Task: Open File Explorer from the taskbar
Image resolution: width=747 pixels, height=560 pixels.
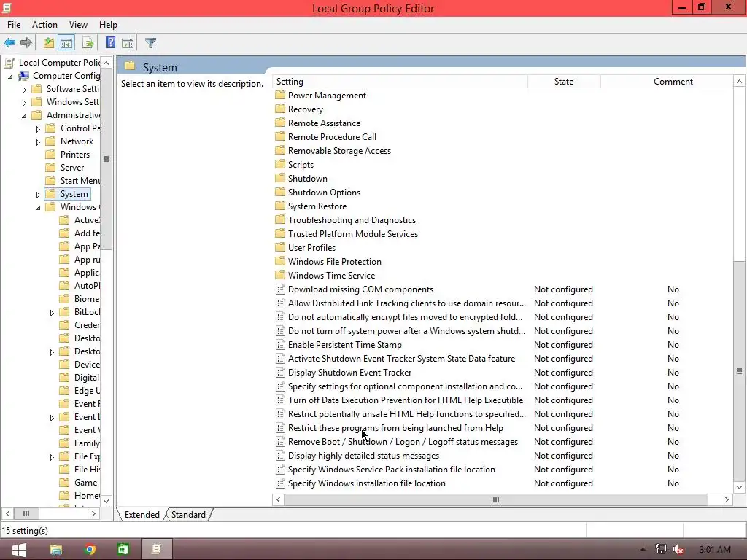Action: pyautogui.click(x=55, y=550)
